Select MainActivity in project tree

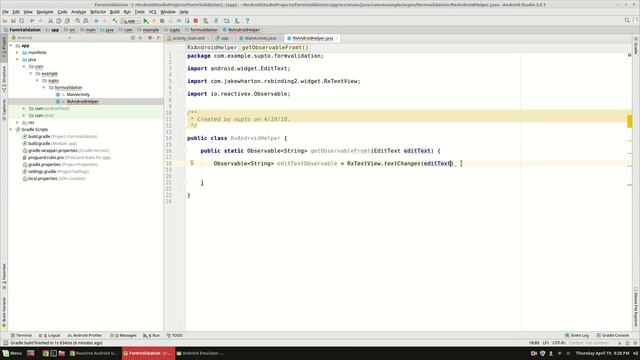pyautogui.click(x=78, y=94)
